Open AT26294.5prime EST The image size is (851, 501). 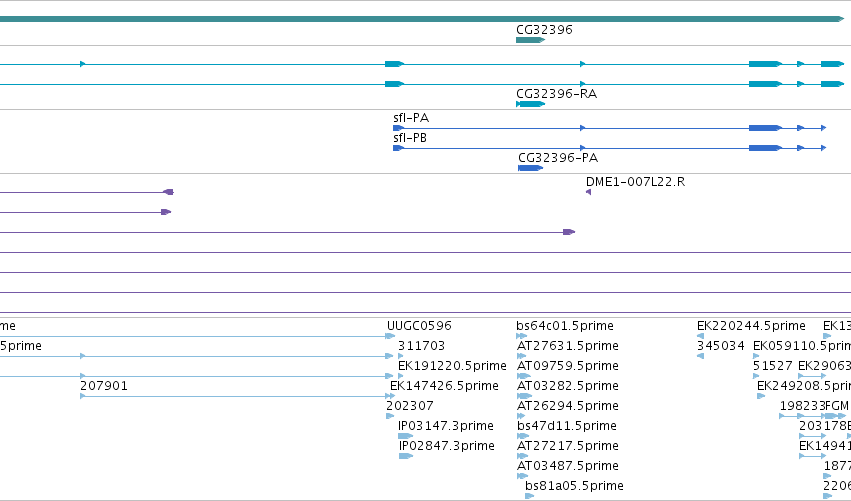coord(568,406)
